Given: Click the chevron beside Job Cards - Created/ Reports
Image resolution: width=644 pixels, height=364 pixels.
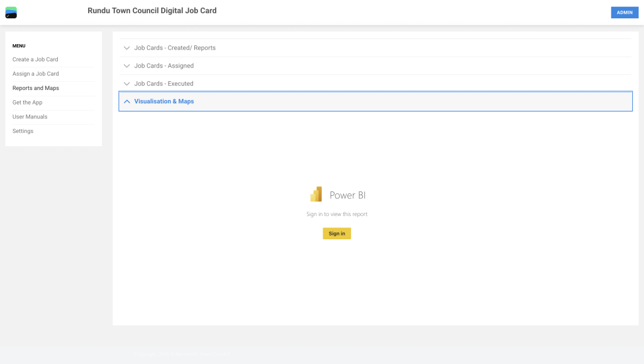Looking at the screenshot, I should click(127, 48).
